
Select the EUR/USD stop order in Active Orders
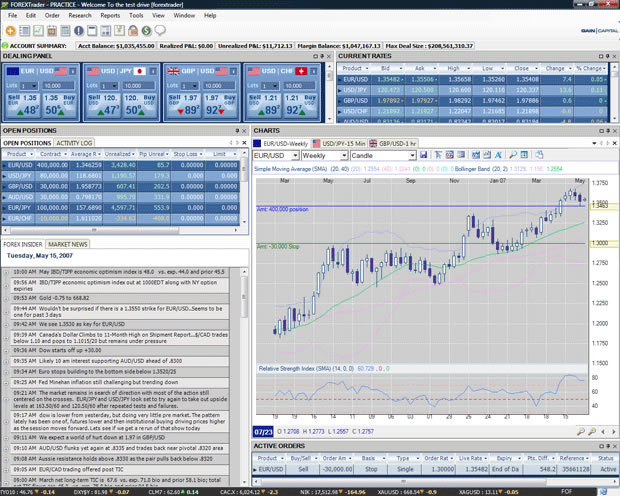[x=435, y=469]
